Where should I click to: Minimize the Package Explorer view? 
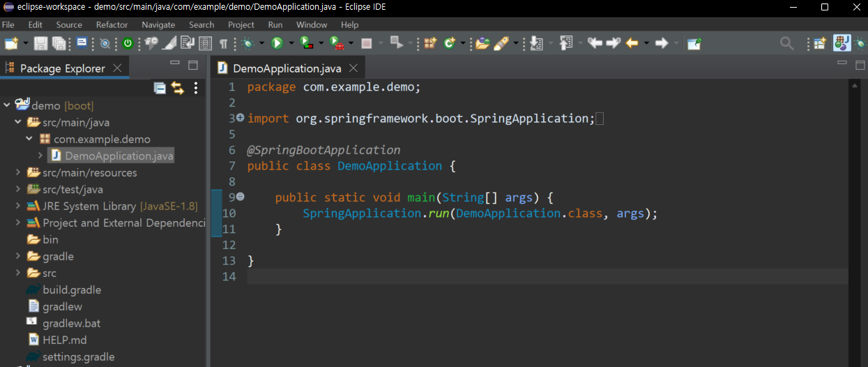175,63
